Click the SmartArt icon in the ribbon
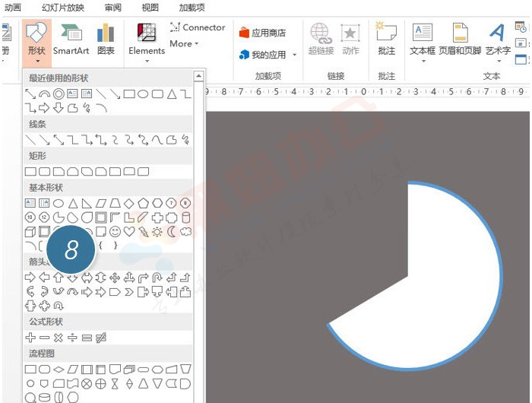532x403 pixels. (x=71, y=40)
